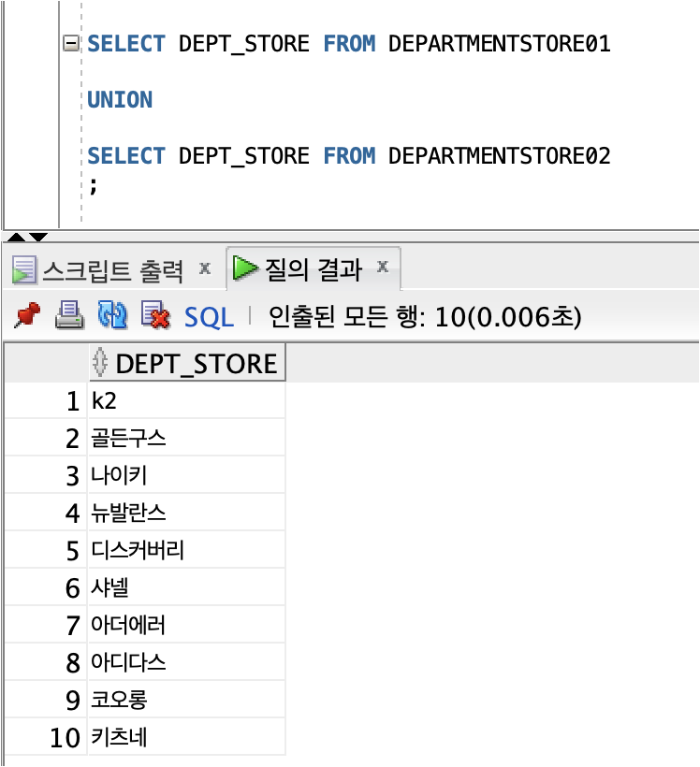Screen dimensions: 700x767
Task: Delete the selected row icon
Action: [155, 315]
